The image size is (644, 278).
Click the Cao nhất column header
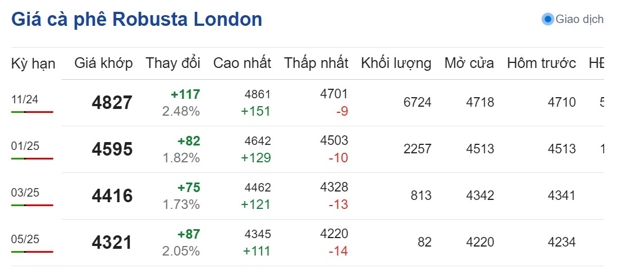[242, 63]
